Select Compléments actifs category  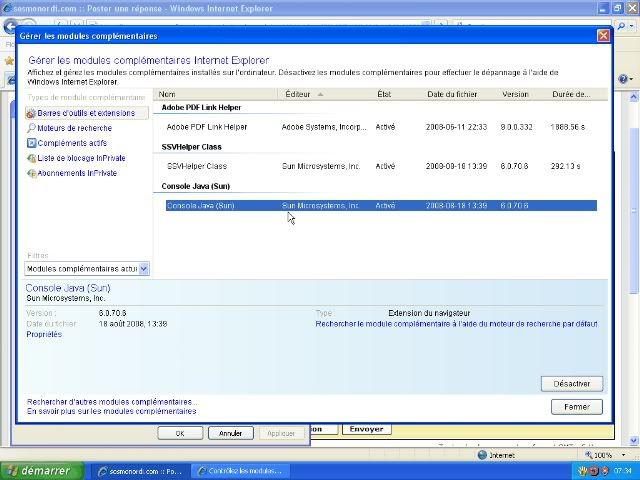pyautogui.click(x=72, y=143)
